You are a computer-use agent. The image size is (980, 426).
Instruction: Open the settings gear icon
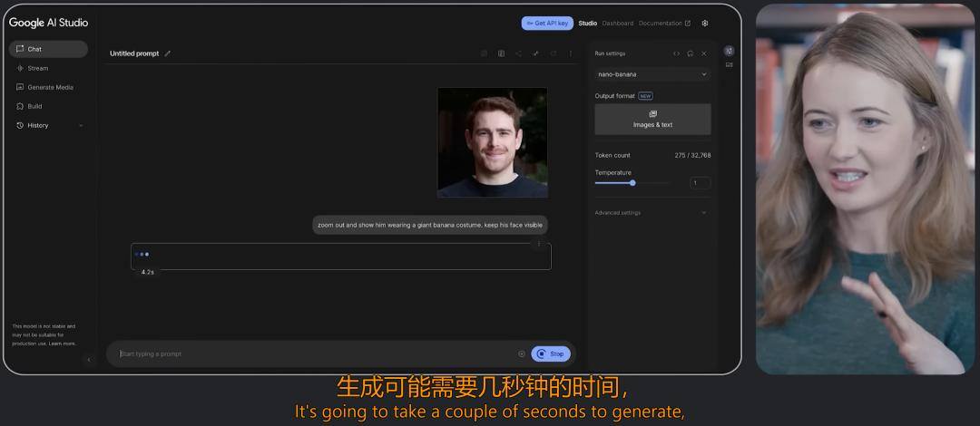[705, 23]
